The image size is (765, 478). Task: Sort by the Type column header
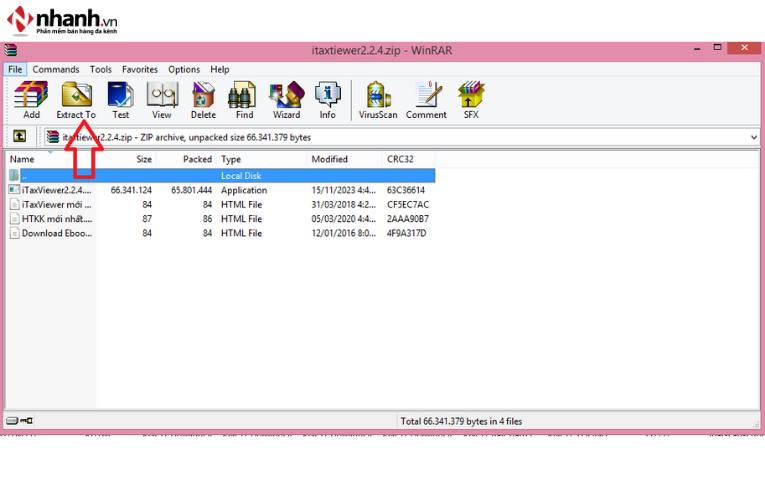[x=262, y=159]
